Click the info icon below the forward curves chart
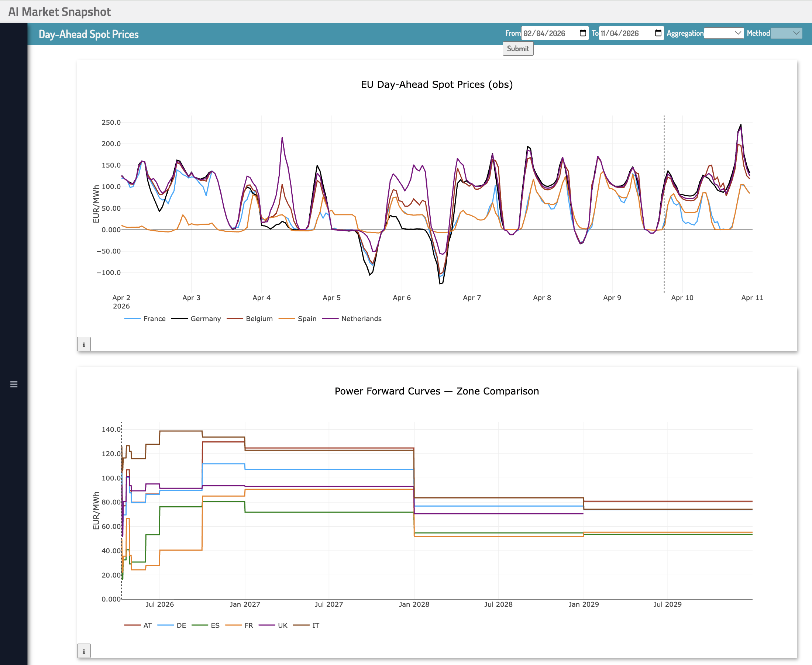812x665 pixels. coord(84,651)
